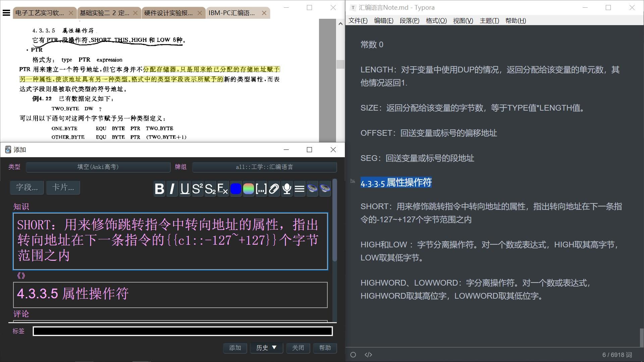644x362 pixels.
Task: Apply subscript formatting
Action: (x=210, y=189)
